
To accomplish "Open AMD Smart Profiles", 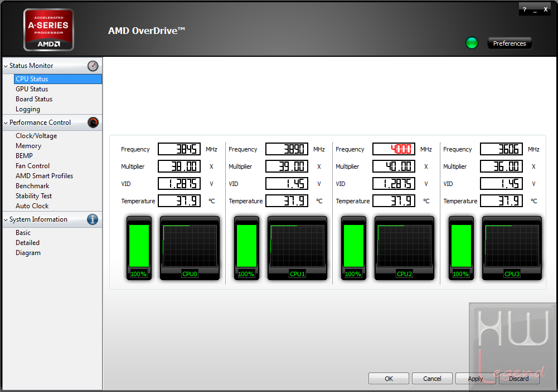I will pos(44,176).
